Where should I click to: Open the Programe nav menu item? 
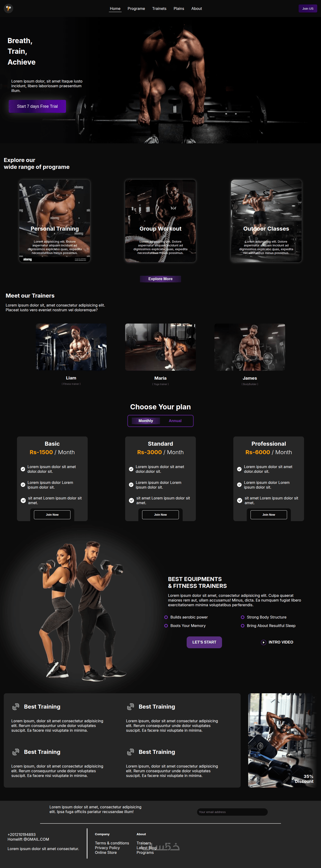[136, 9]
